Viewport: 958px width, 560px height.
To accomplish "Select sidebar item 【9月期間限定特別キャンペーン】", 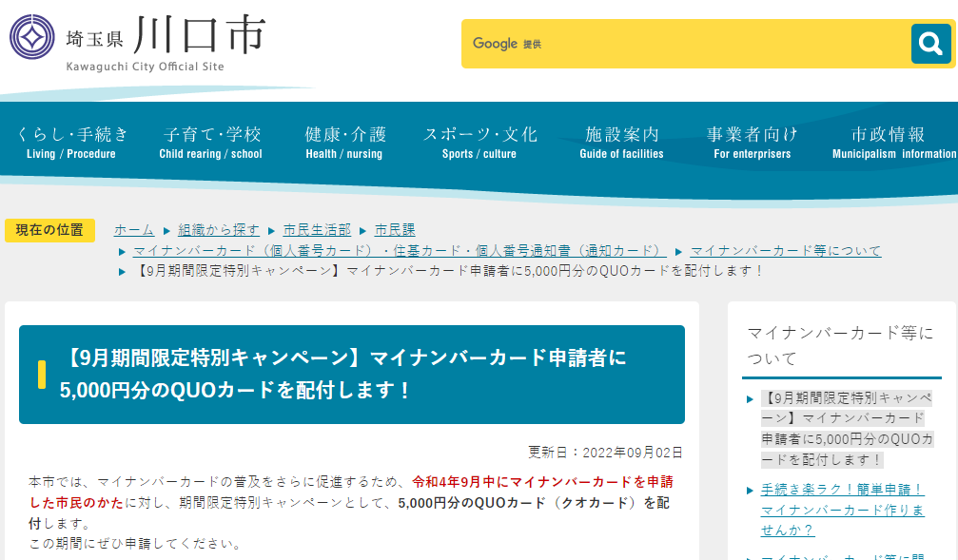I will pyautogui.click(x=847, y=429).
